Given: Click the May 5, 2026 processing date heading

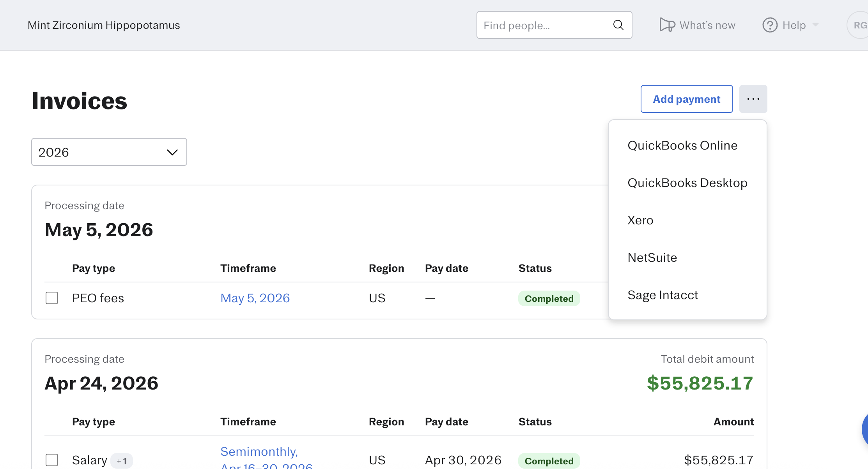Looking at the screenshot, I should click(99, 229).
